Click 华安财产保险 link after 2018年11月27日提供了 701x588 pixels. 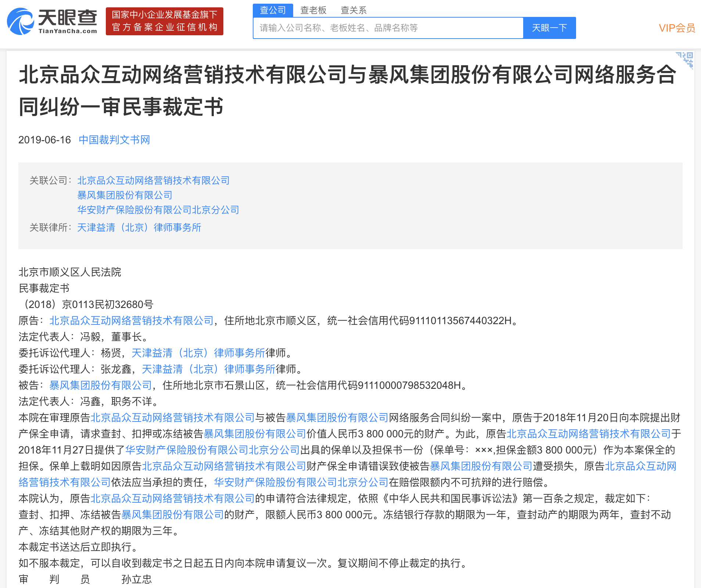[x=212, y=450]
